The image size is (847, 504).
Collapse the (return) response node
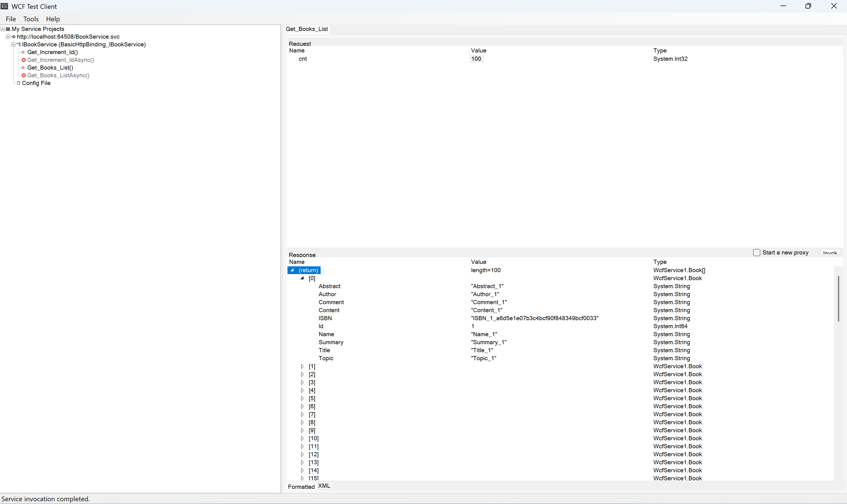pos(292,270)
